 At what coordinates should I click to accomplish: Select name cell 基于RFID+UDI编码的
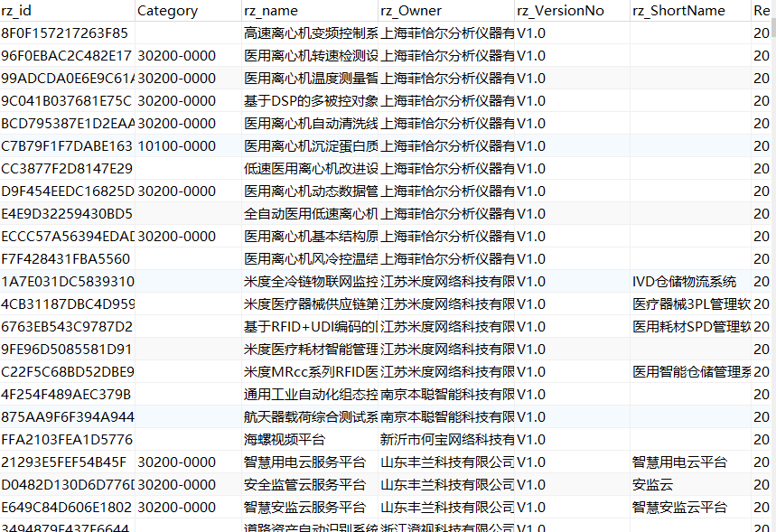point(310,327)
